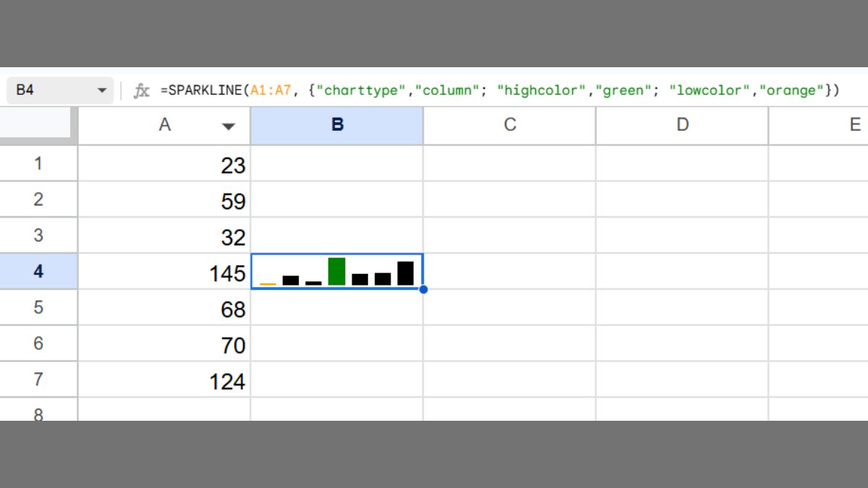Image resolution: width=868 pixels, height=488 pixels.
Task: Click cell containing 124
Action: coord(164,380)
